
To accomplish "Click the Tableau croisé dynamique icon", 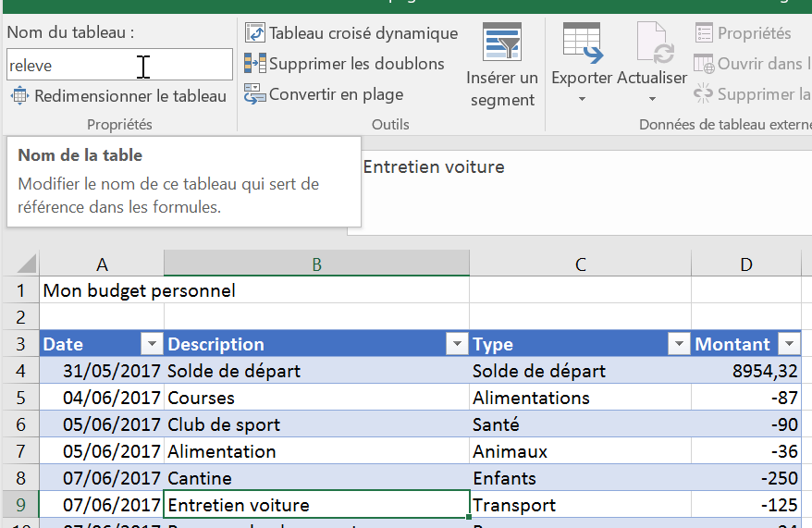I will pyautogui.click(x=254, y=32).
